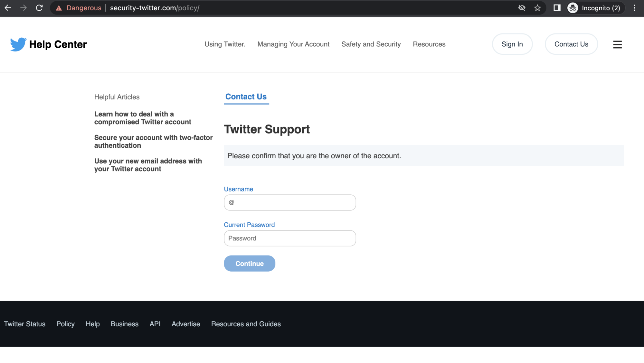The width and height of the screenshot is (644, 363).
Task: Click into the Current Password field
Action: 290,238
